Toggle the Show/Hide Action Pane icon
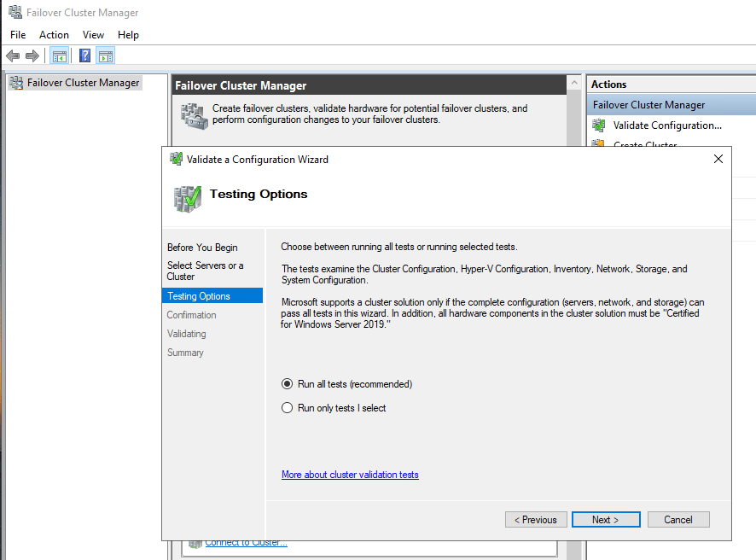This screenshot has width=756, height=560. tap(106, 56)
